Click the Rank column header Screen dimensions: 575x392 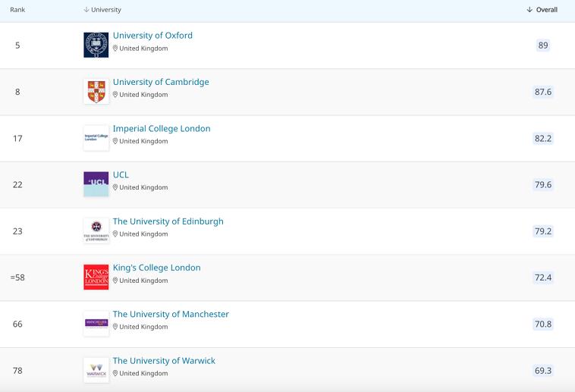(17, 10)
